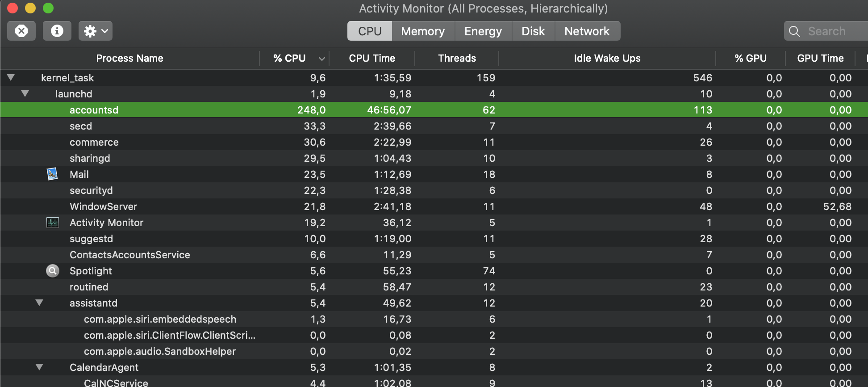Sort by Process Name column header
The width and height of the screenshot is (868, 387).
[129, 58]
